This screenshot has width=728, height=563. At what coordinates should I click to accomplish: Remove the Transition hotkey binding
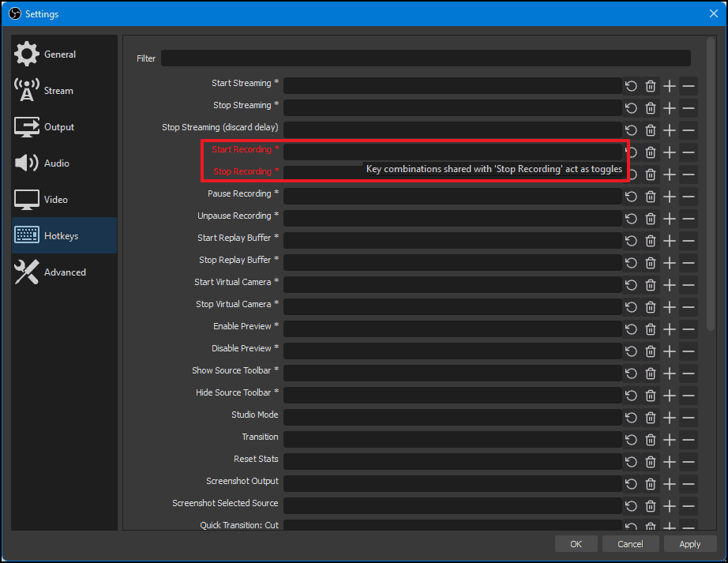(x=688, y=437)
